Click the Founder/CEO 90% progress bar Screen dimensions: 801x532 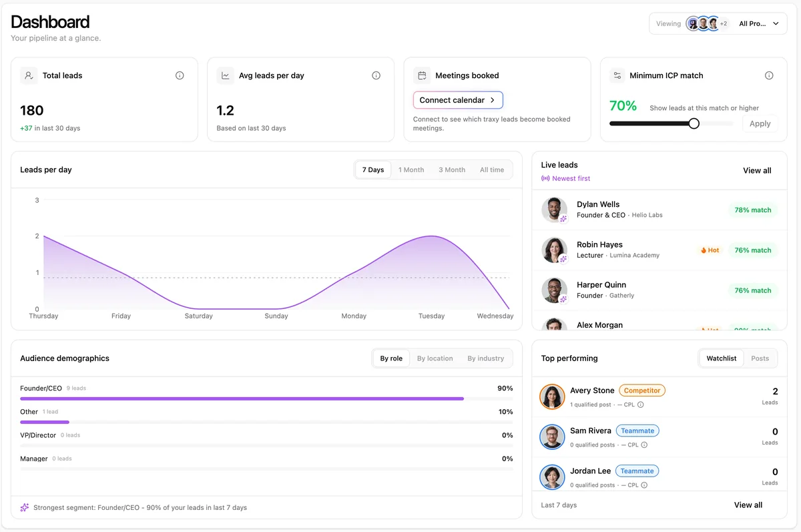266,398
